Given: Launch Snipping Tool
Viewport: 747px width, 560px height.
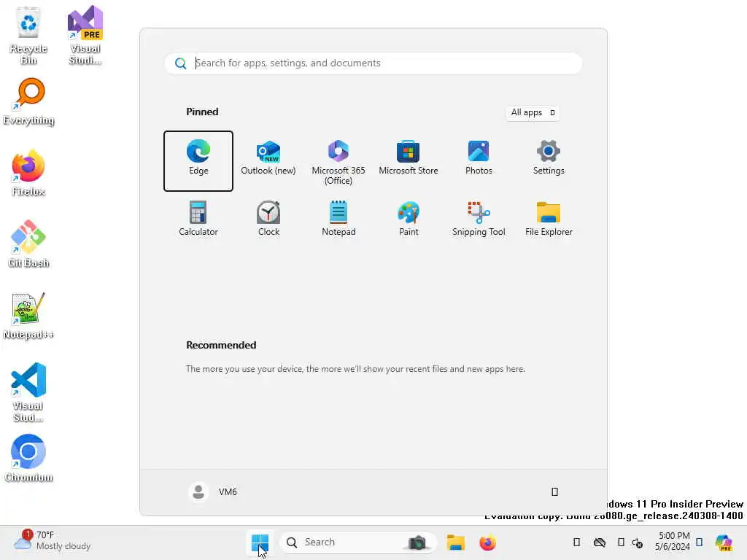Looking at the screenshot, I should click(479, 219).
